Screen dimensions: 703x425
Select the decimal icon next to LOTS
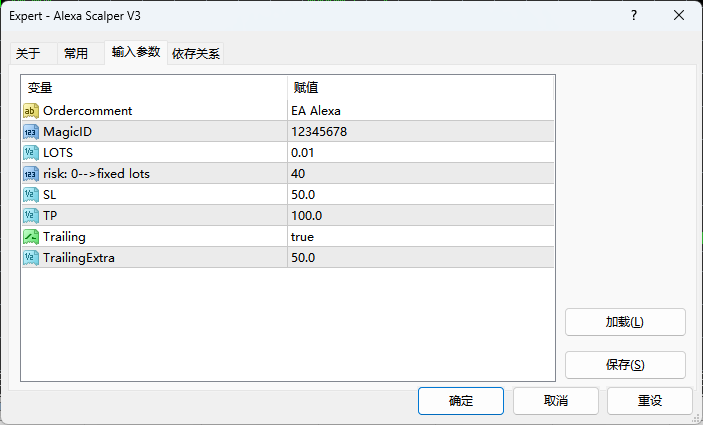click(31, 152)
